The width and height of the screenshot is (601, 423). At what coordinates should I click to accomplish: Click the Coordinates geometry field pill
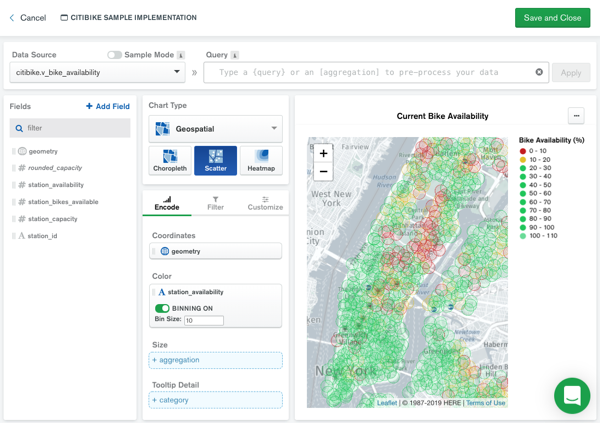(215, 251)
